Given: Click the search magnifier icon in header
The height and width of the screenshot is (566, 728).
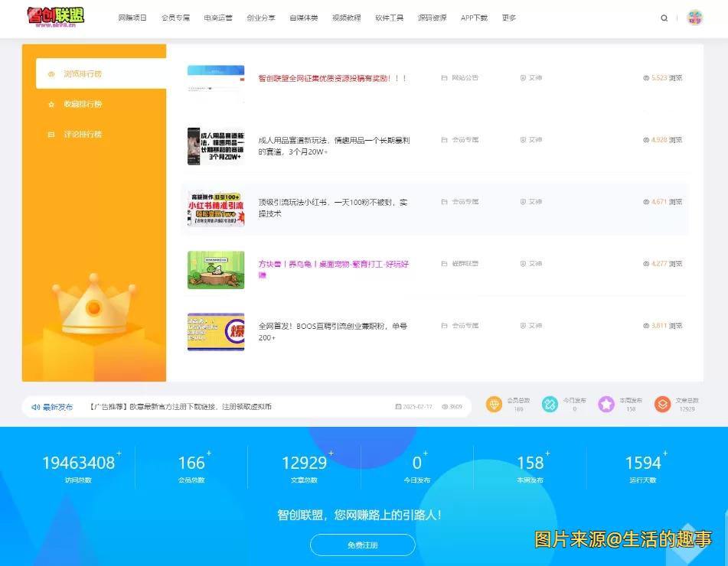Looking at the screenshot, I should pos(664,18).
